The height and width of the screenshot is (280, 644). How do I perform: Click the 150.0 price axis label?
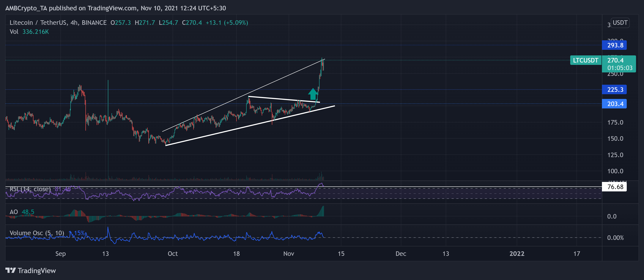(615, 139)
